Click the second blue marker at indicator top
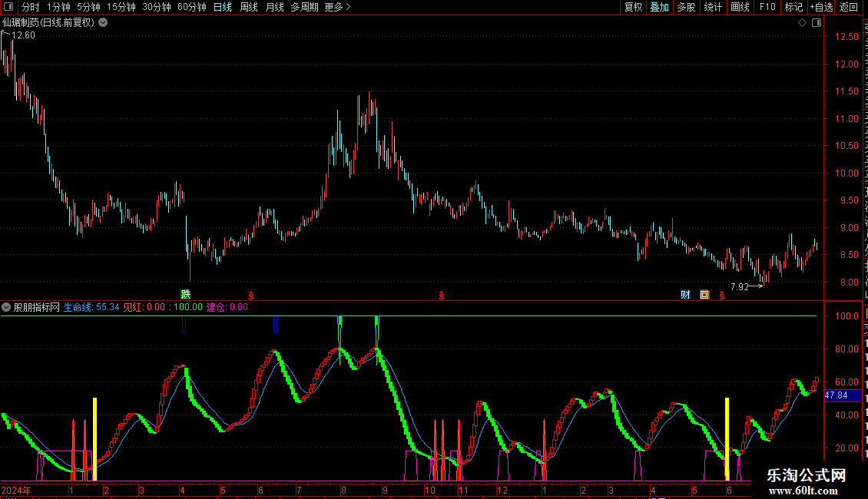The height and width of the screenshot is (499, 868). pyautogui.click(x=275, y=324)
